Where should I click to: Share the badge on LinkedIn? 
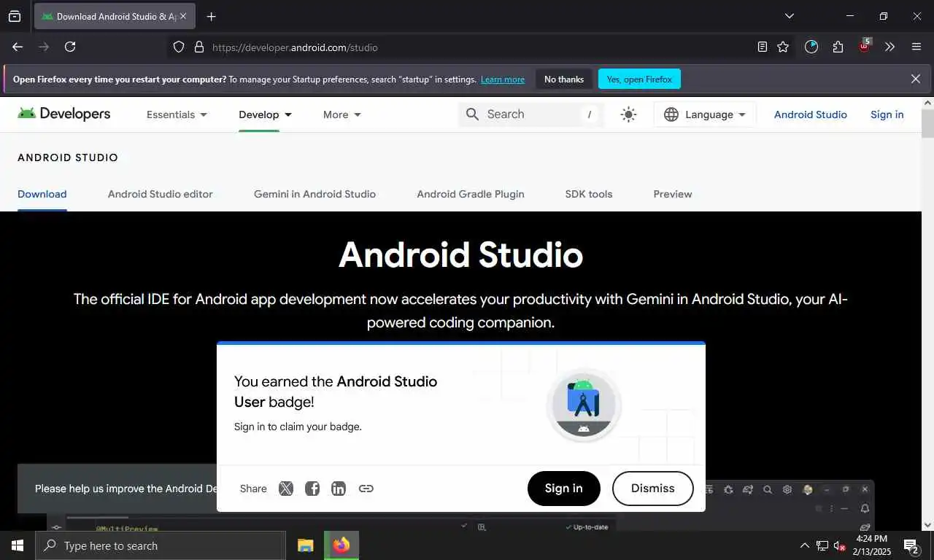click(x=339, y=489)
